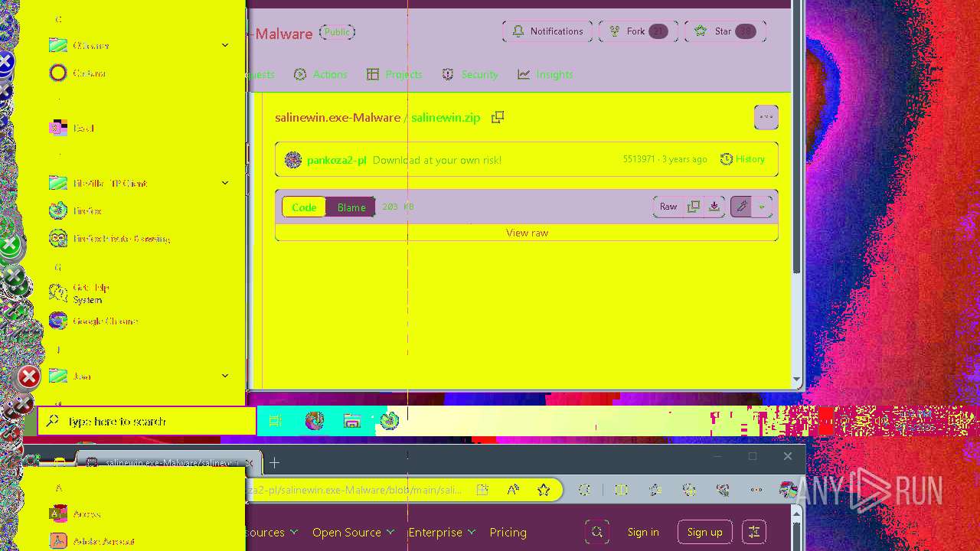This screenshot has width=980, height=551.
Task: Close the salinewin.exe-Malware browser tab
Action: 250,462
